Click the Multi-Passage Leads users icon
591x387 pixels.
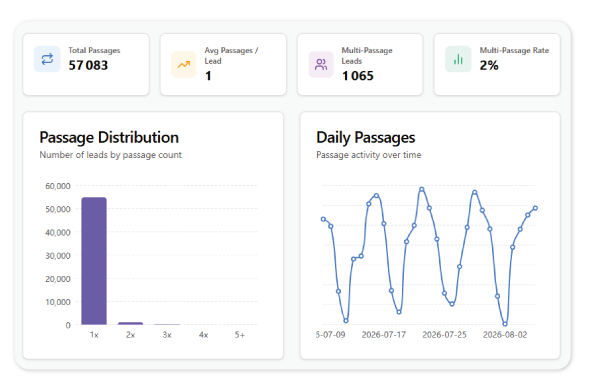[321, 64]
